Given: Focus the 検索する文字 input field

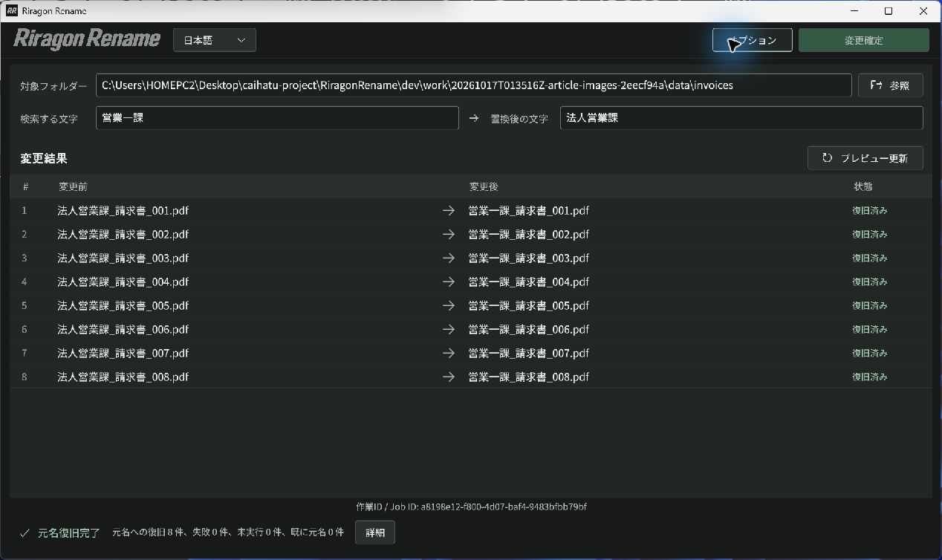Looking at the screenshot, I should (277, 118).
